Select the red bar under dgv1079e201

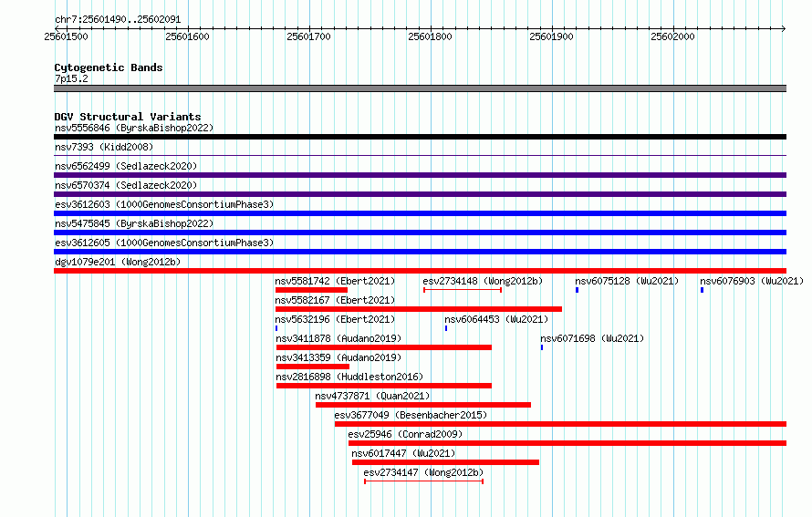click(420, 271)
